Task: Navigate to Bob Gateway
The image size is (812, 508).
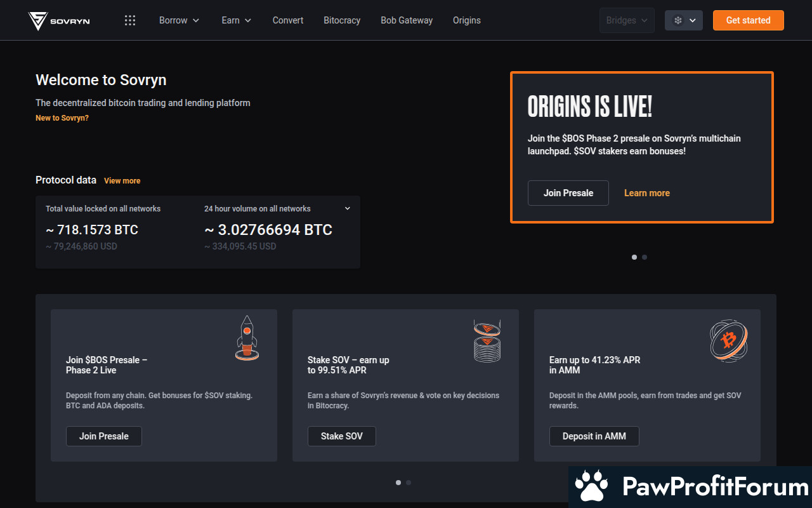Action: click(x=407, y=20)
